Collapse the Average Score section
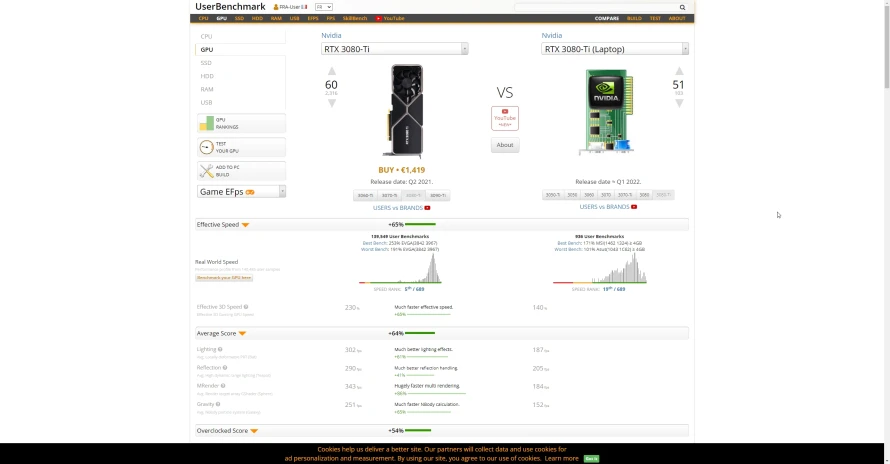The height and width of the screenshot is (464, 890). pos(242,334)
